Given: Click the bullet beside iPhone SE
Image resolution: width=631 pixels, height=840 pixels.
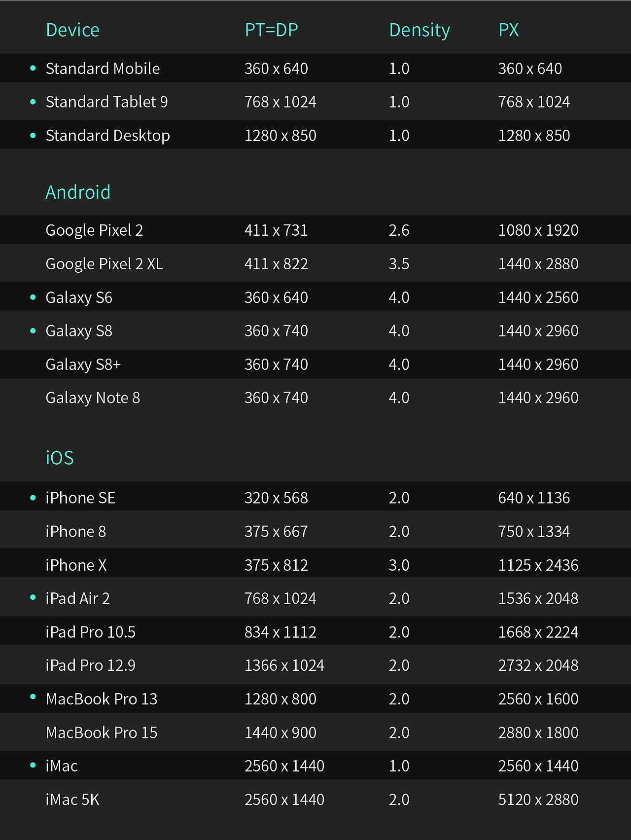Looking at the screenshot, I should pos(33,498).
